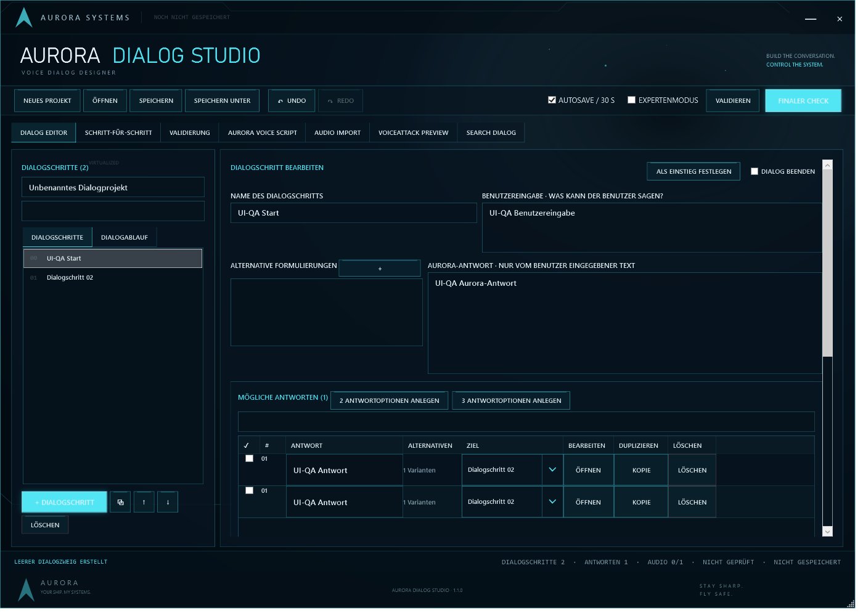The image size is (863, 616).
Task: Click the Aurora logo in footer
Action: pos(26,590)
